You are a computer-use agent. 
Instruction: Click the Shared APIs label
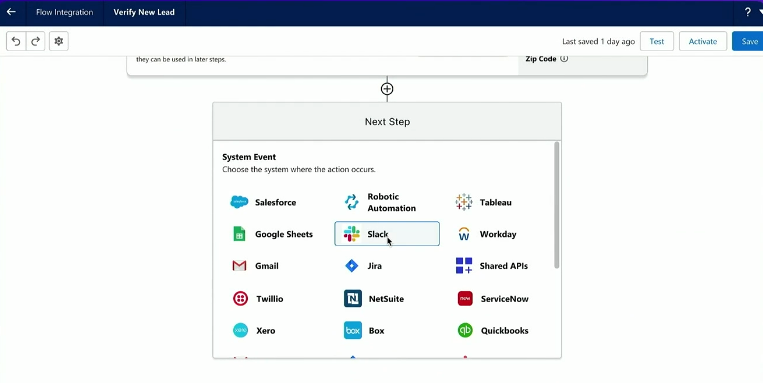click(504, 266)
